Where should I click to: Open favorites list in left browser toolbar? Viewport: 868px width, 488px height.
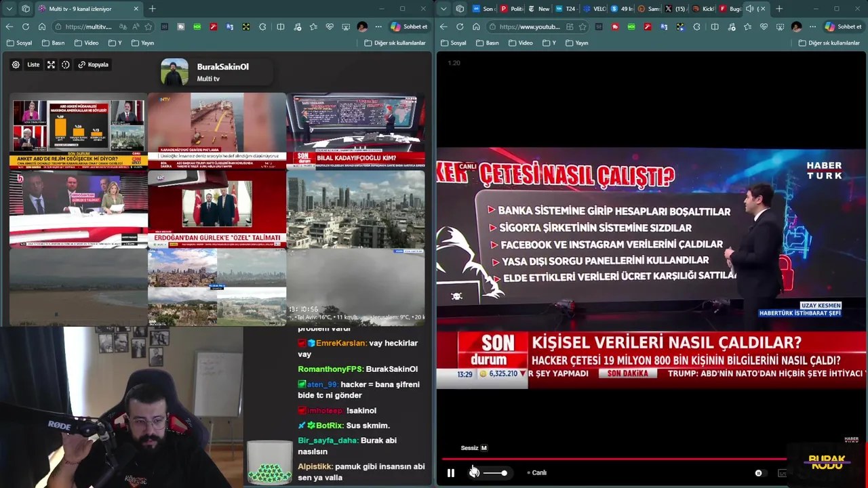click(313, 26)
